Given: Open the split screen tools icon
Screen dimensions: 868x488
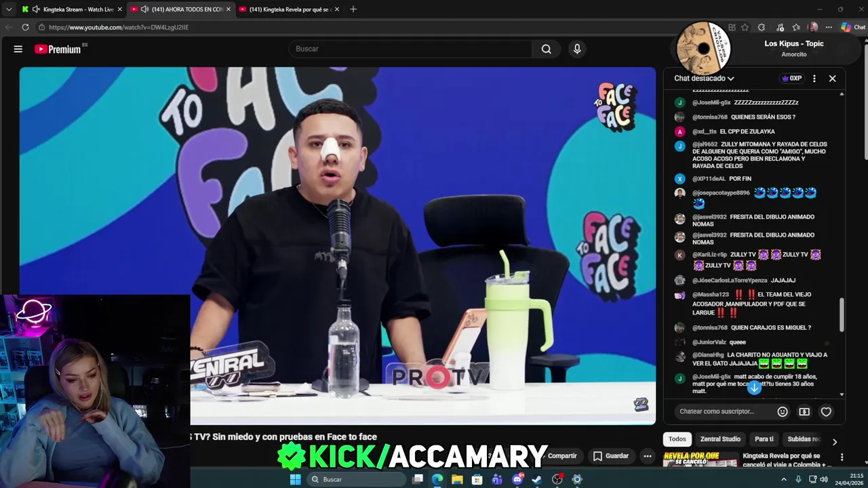Looking at the screenshot, I should pos(732,27).
